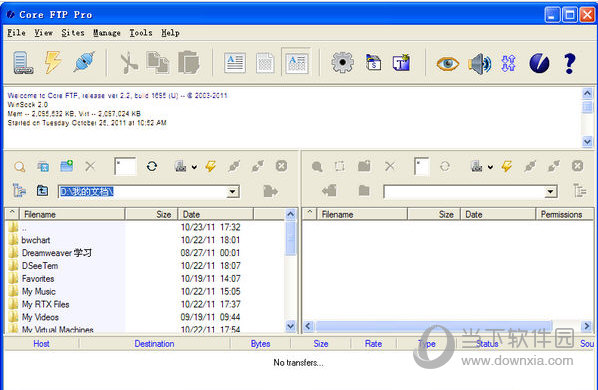Select the parent directory ".." row

pos(24,227)
